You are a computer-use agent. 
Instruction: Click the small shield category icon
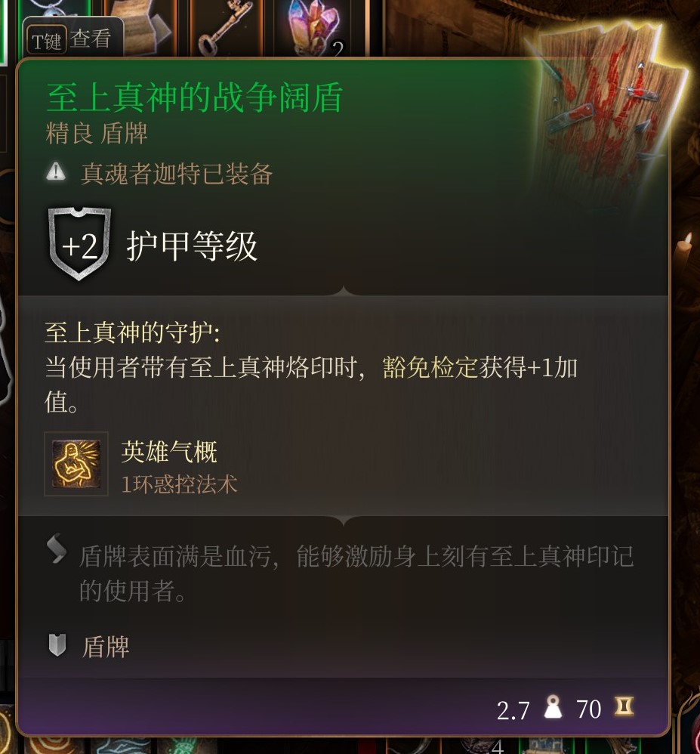coord(57,645)
